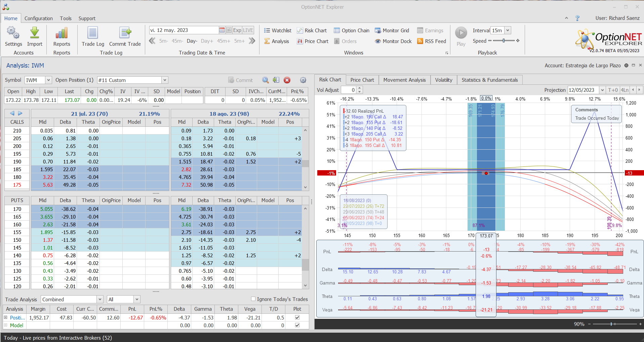Switch to the Volatility tab
The width and height of the screenshot is (644, 342).
pos(443,80)
